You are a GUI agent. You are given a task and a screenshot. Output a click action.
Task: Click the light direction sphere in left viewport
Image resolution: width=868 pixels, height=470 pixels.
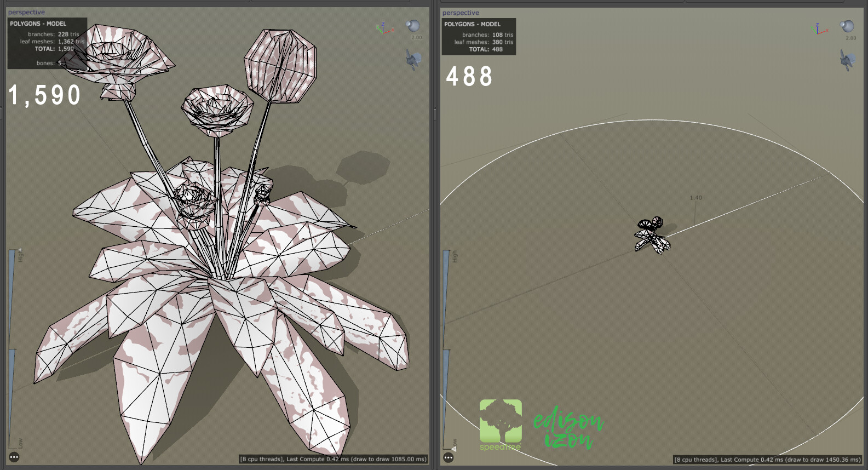(x=413, y=26)
